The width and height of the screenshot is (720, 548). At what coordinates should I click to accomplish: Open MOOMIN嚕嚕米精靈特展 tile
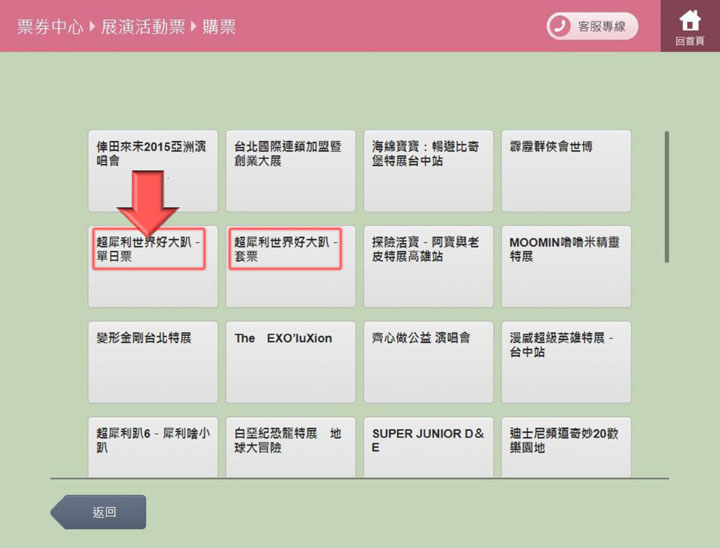(x=566, y=266)
